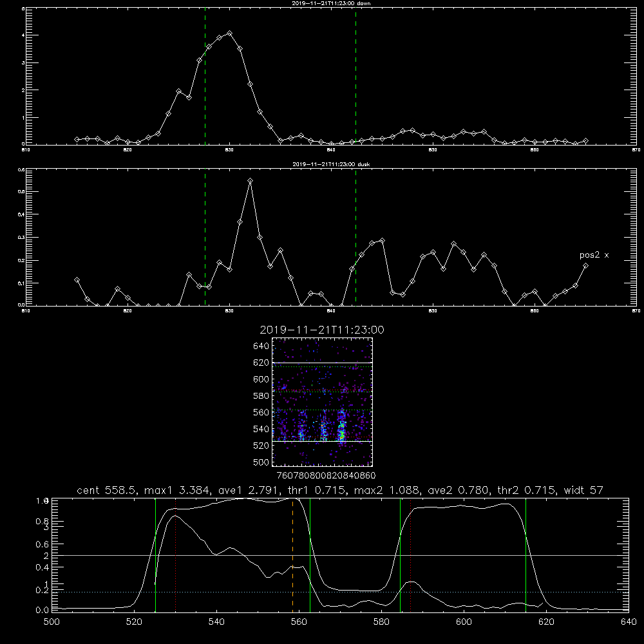644x644 pixels.
Task: Click the right green dashed line in dawn plot
Action: pyautogui.click(x=355, y=78)
